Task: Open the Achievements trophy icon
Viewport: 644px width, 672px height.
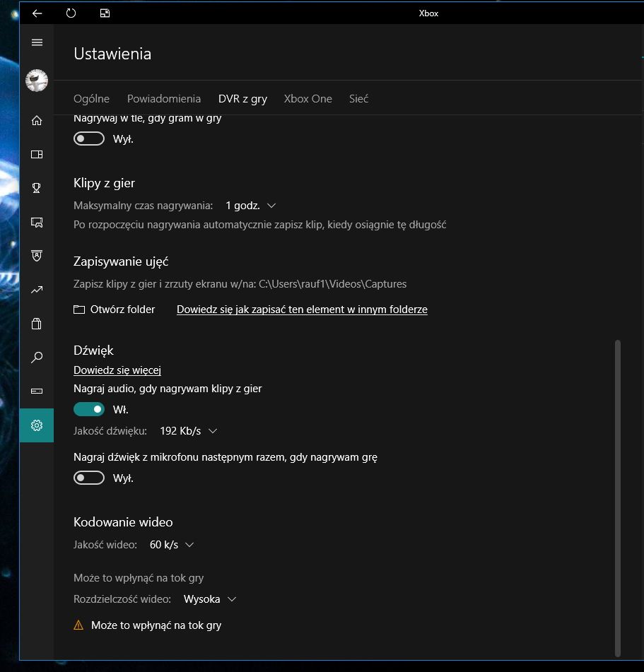Action: (x=37, y=188)
